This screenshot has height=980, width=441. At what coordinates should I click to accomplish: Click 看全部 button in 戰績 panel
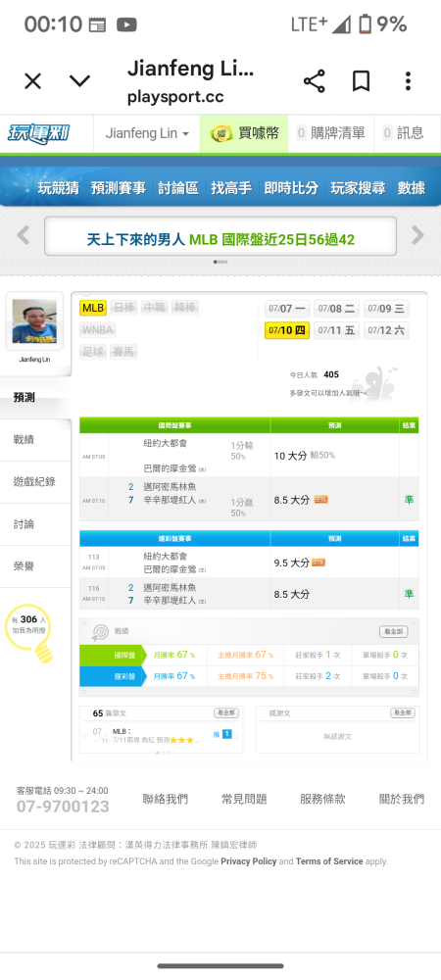click(394, 632)
